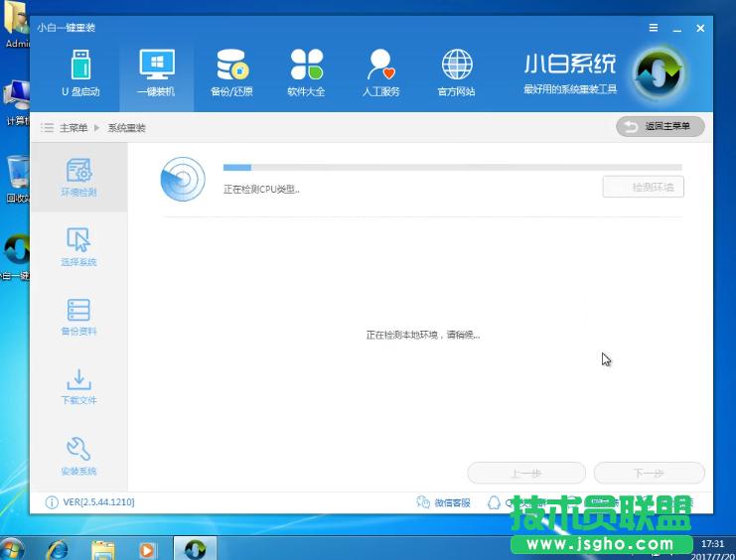
Task: Open the 安装系统 install system step
Action: coord(78,457)
